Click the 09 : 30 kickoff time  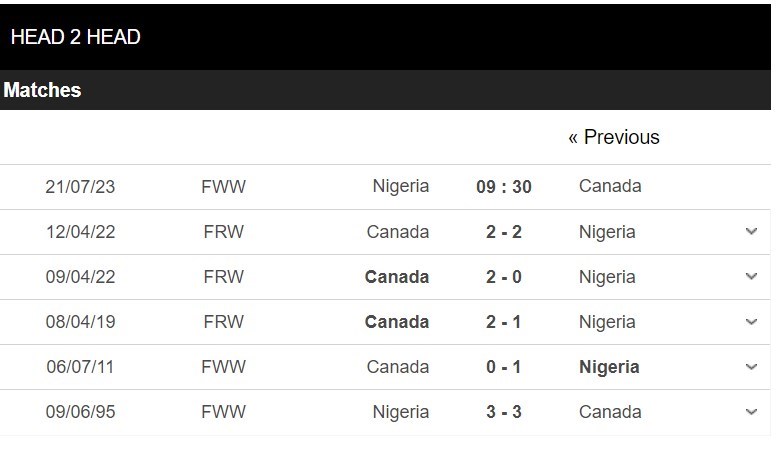504,187
